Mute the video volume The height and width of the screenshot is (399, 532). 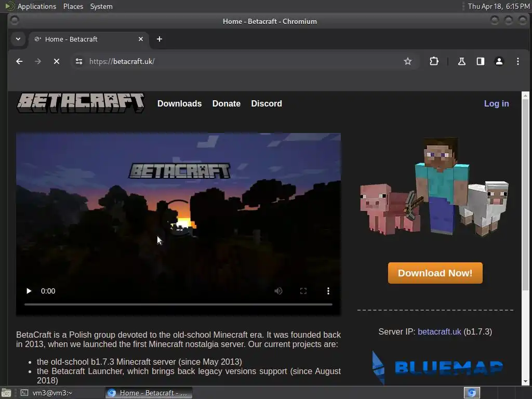(278, 291)
